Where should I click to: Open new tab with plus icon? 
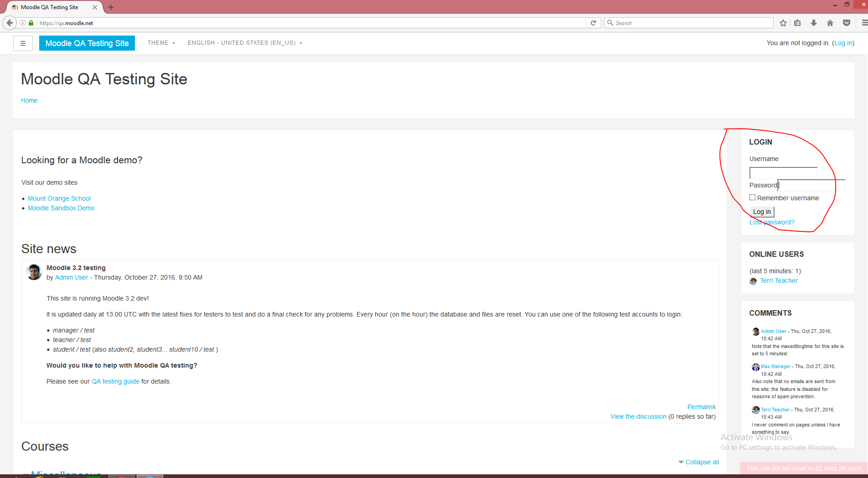click(111, 7)
